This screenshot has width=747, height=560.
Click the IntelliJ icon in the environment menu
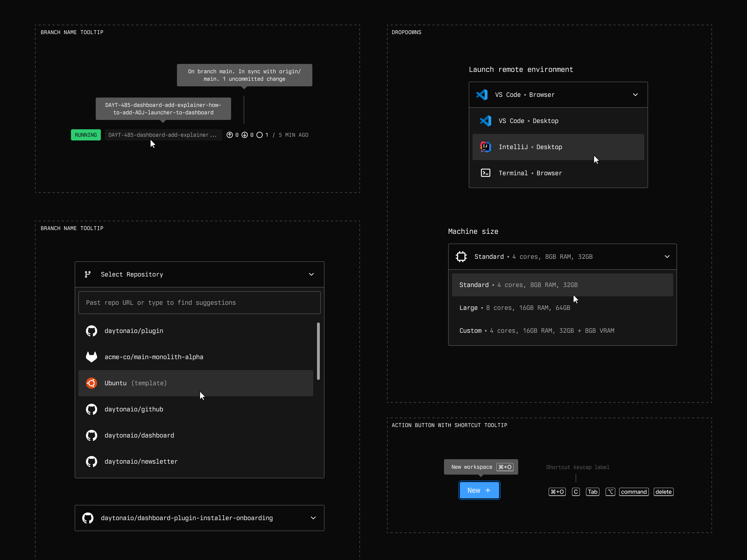[485, 147]
